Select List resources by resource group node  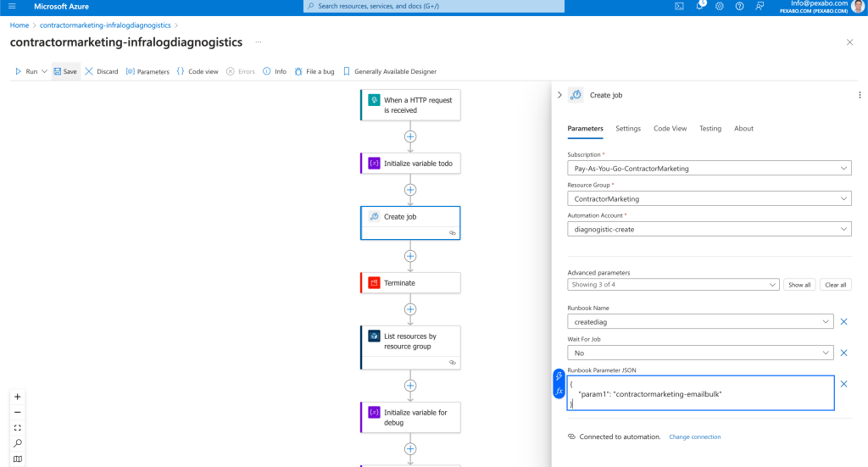[410, 347]
